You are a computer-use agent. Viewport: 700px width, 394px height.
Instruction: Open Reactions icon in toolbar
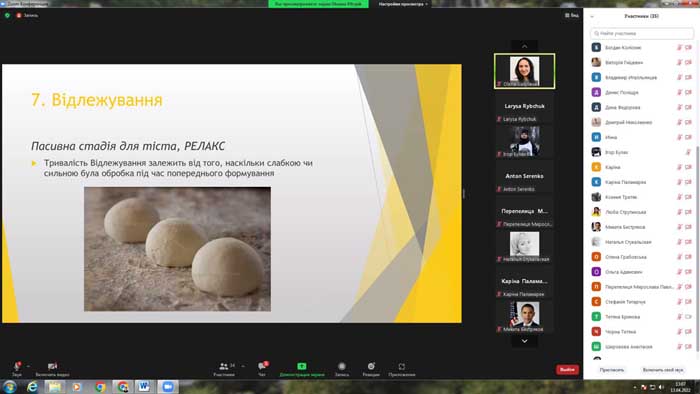[371, 366]
